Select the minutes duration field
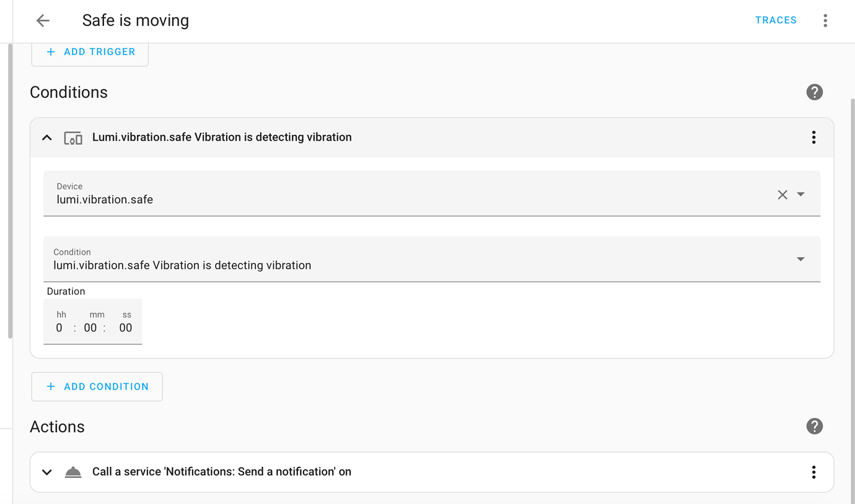The width and height of the screenshot is (855, 504). pos(90,328)
